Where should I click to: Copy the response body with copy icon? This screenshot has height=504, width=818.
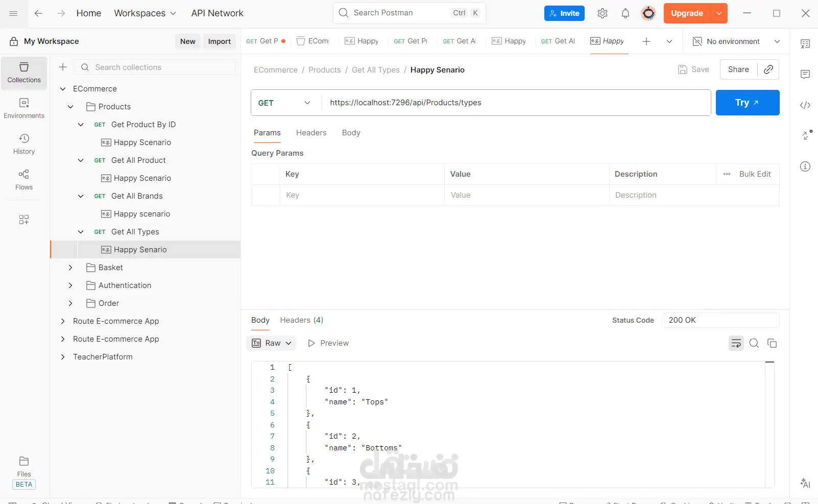click(772, 343)
